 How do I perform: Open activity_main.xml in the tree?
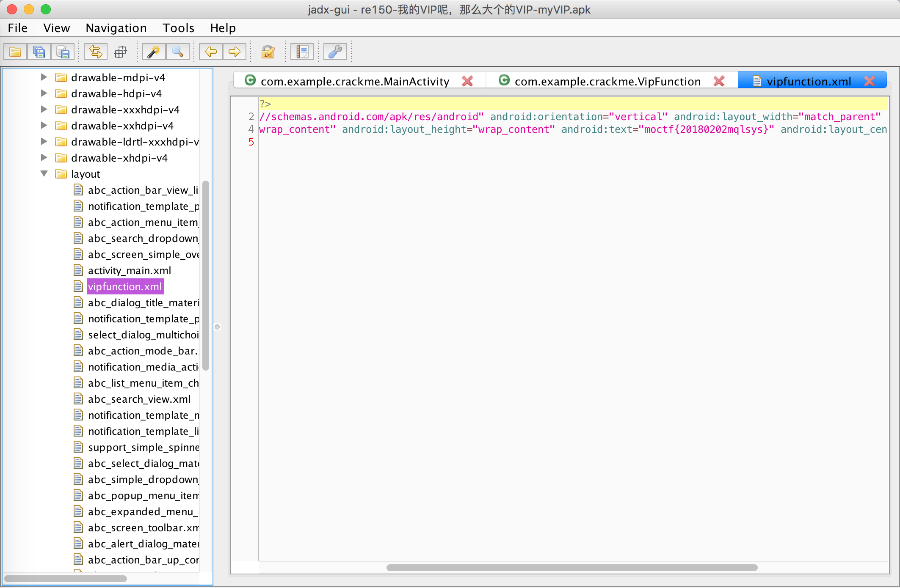(130, 271)
